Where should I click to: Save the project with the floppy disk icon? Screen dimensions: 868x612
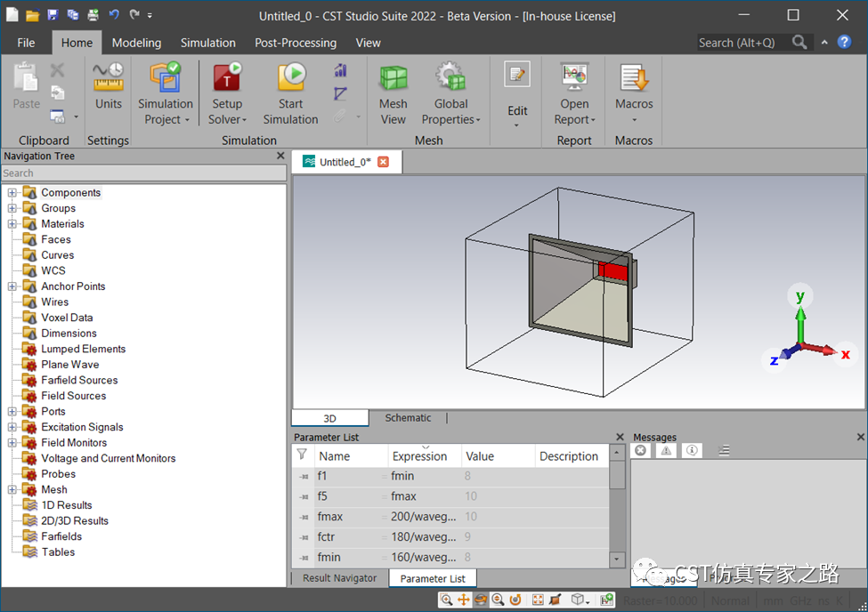click(x=53, y=15)
